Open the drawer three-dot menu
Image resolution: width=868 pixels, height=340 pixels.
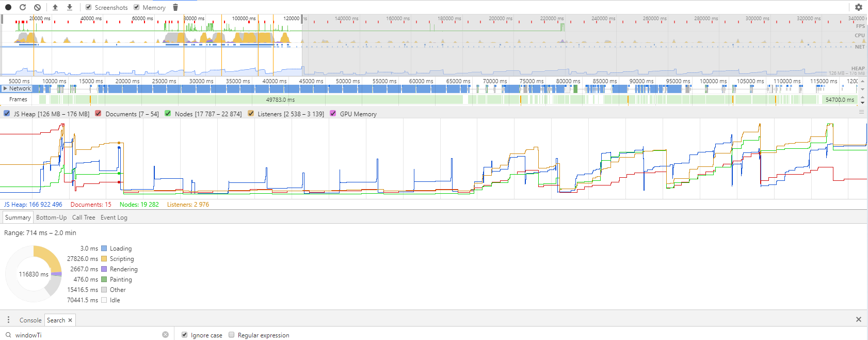(8, 320)
